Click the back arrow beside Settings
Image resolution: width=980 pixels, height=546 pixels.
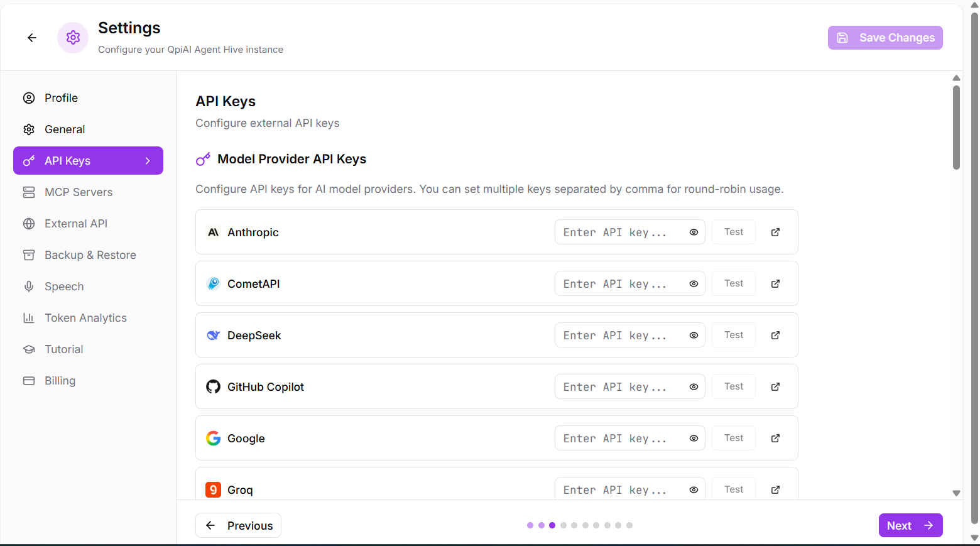coord(32,38)
